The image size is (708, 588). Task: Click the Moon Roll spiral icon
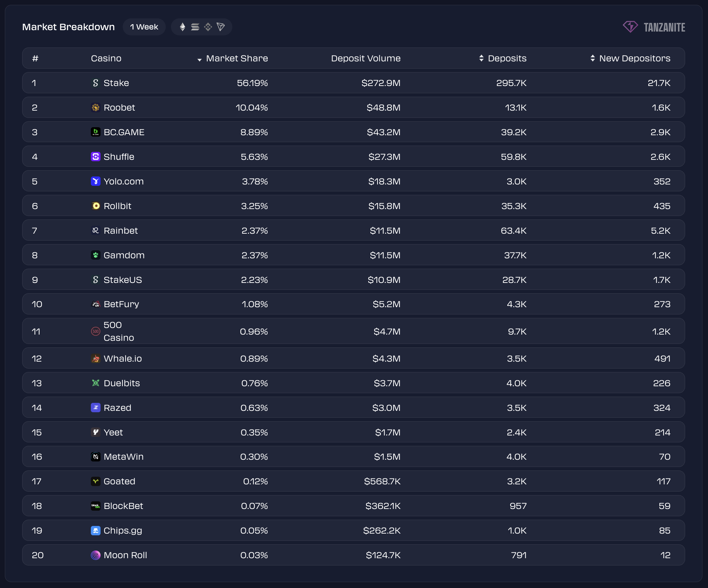(96, 555)
